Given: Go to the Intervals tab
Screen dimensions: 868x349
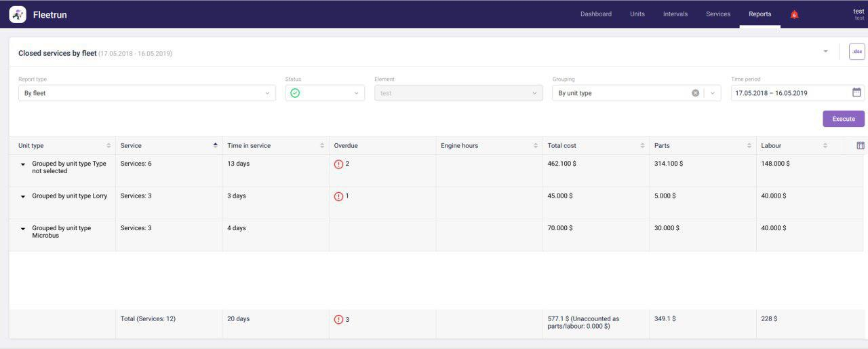Looking at the screenshot, I should pos(675,14).
